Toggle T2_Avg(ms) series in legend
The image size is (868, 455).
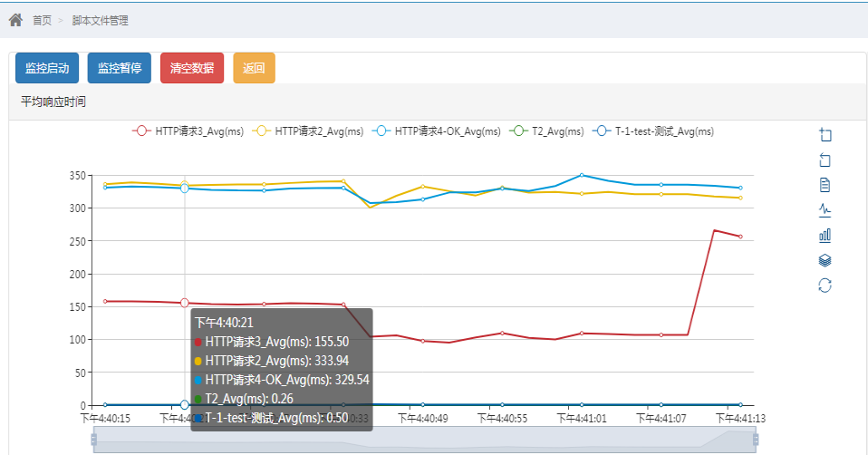547,131
